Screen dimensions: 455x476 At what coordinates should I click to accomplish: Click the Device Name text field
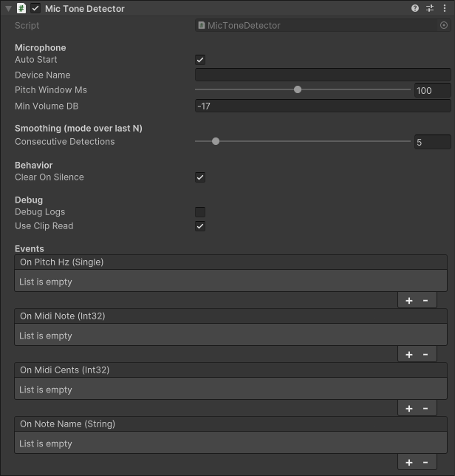(323, 75)
